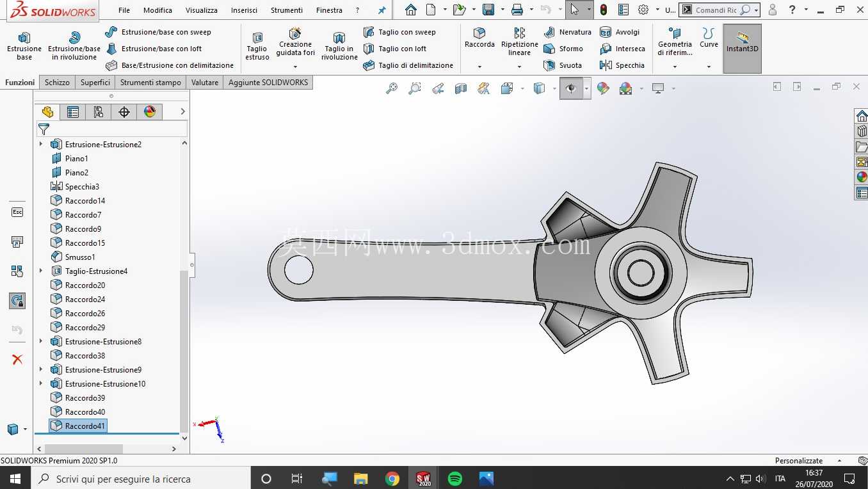Viewport: 868px width, 489px height.
Task: Click the feature tree filter field
Action: click(113, 129)
